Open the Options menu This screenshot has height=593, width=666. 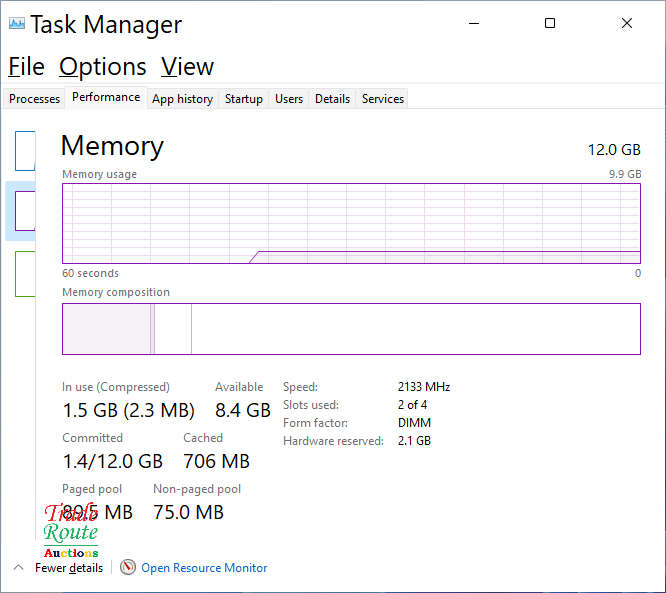click(x=103, y=67)
